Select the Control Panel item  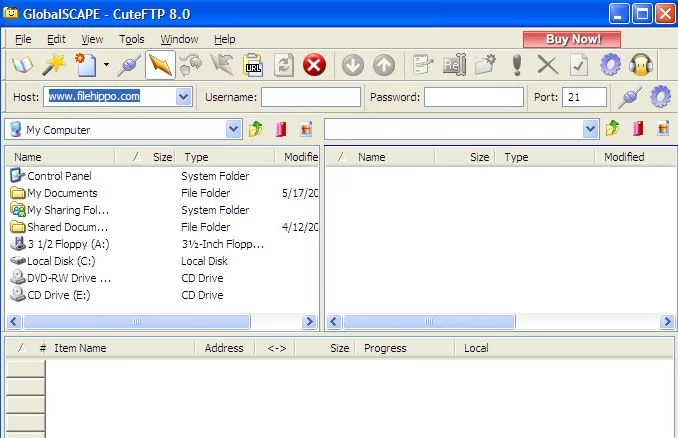pos(50,176)
